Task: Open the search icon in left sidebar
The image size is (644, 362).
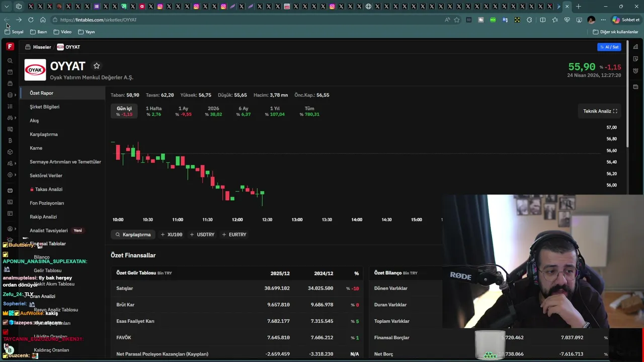Action: [x=10, y=61]
